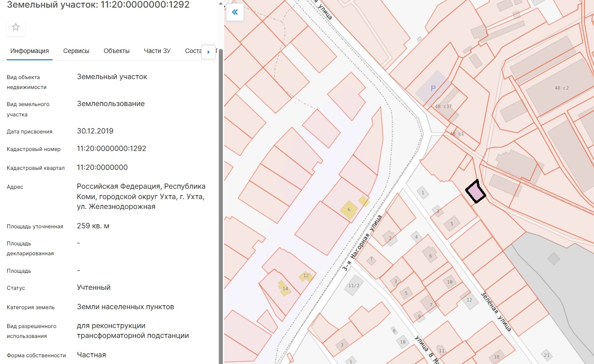Switch to the Информация tab
The image size is (594, 364).
tap(30, 51)
